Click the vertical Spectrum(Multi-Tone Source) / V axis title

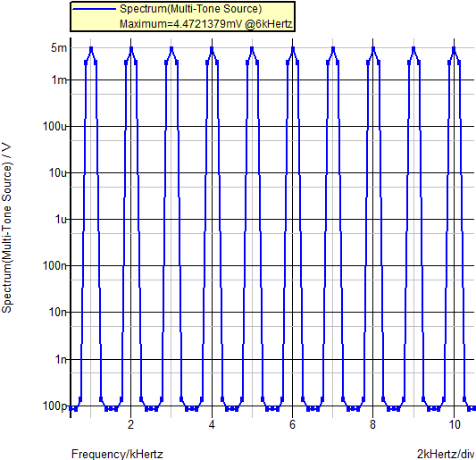point(6,228)
